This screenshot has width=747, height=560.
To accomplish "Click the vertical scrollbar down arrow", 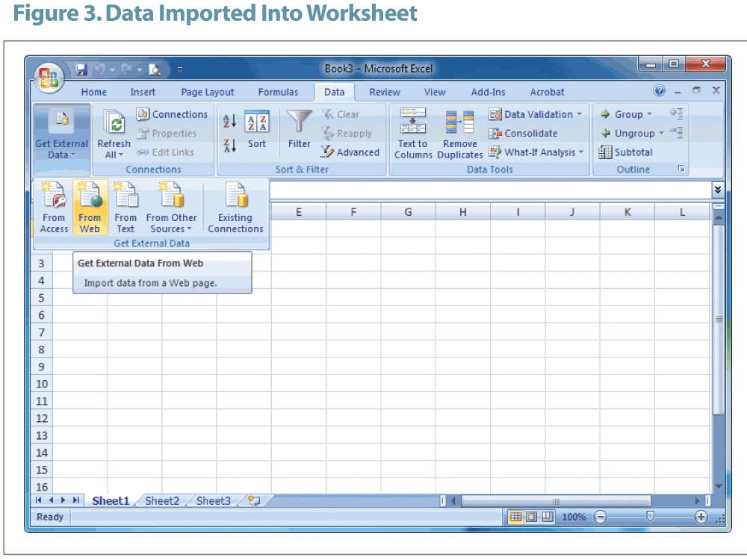I will [719, 486].
